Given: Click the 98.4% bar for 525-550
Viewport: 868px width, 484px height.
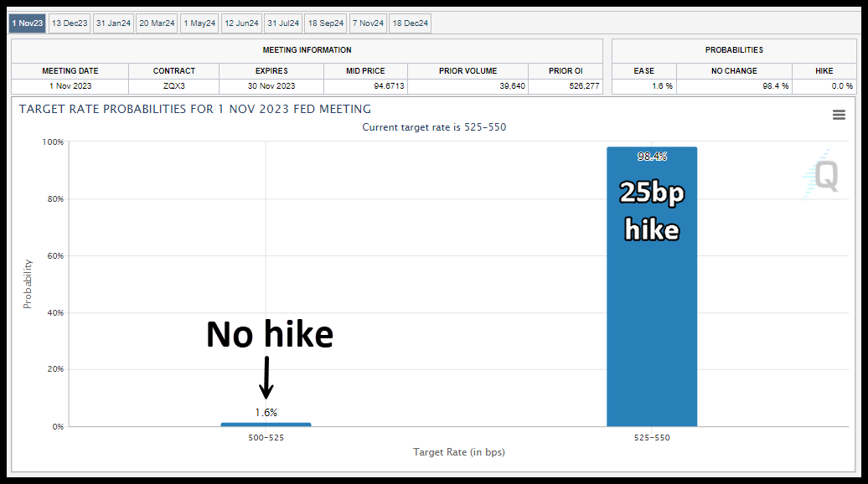Looking at the screenshot, I should click(652, 286).
